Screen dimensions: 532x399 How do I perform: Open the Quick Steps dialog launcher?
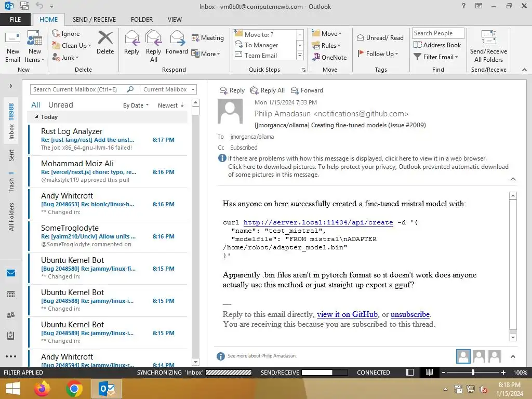(303, 70)
